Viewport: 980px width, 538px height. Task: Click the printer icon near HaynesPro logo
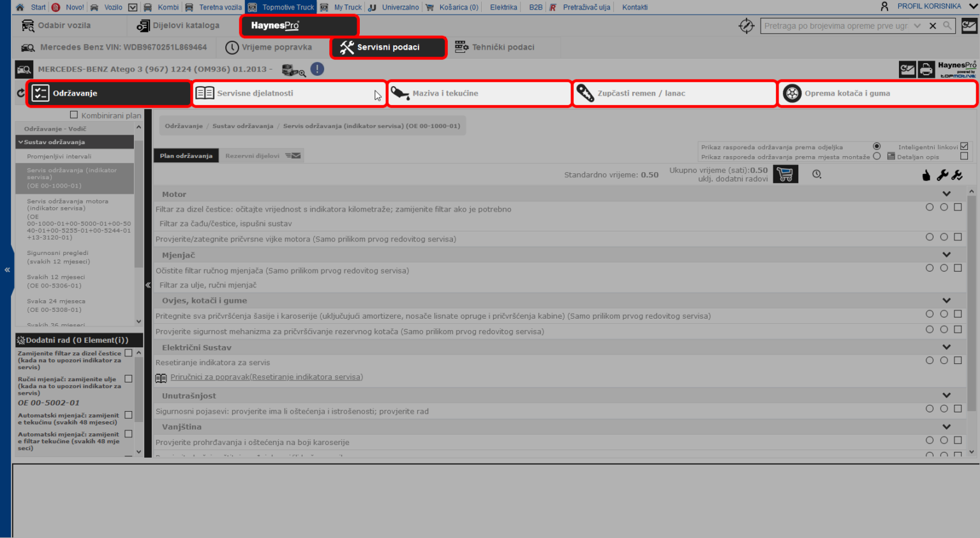(926, 69)
